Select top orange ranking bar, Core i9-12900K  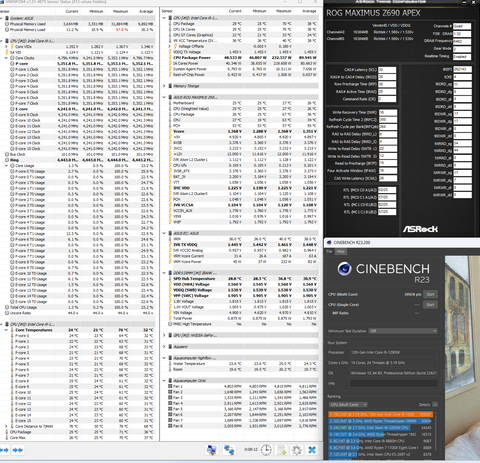[x=380, y=414]
